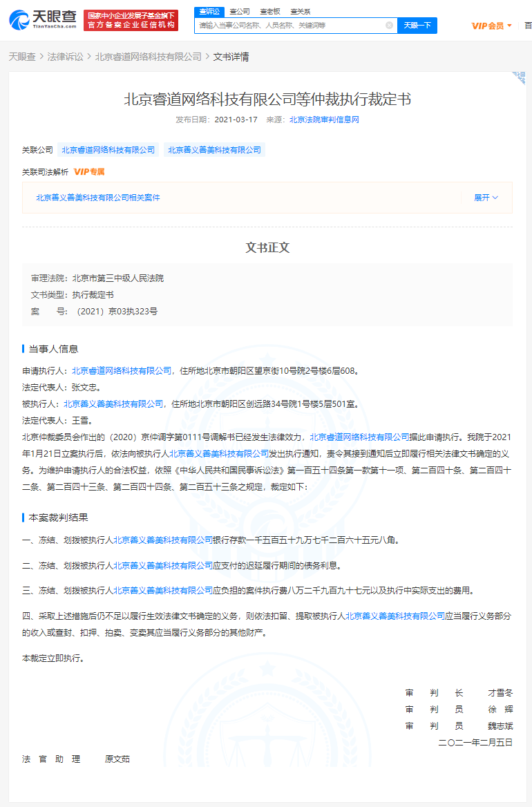Click related company tag 北京睿道网络科技有限公司
This screenshot has width=532, height=807.
click(108, 150)
